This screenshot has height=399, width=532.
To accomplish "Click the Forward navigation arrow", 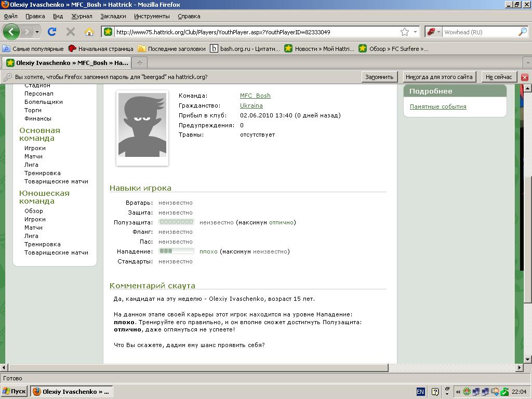I will coord(27,32).
